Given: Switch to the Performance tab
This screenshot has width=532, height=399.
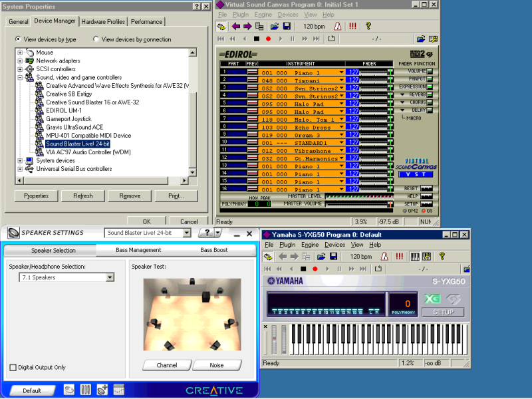Looking at the screenshot, I should click(x=146, y=22).
